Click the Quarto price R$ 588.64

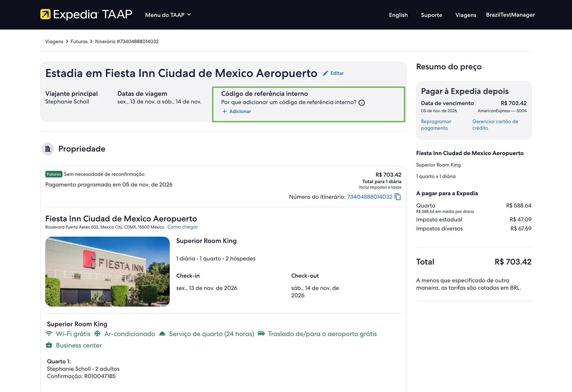(519, 206)
